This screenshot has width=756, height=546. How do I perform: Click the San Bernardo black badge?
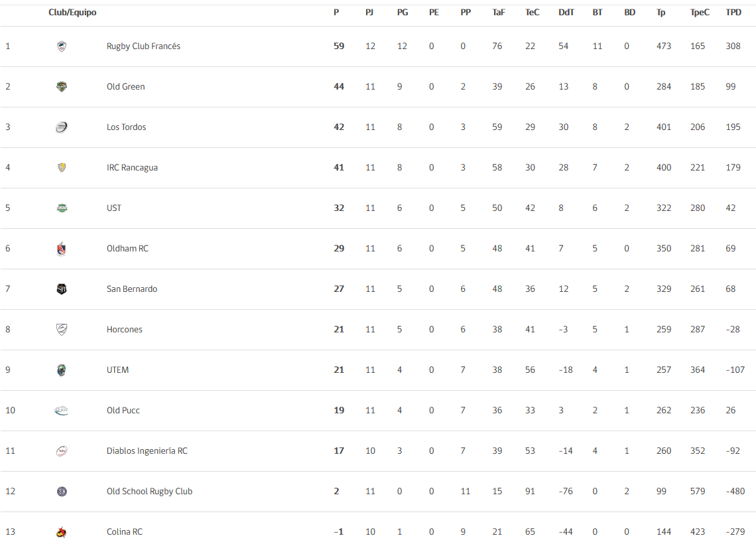62,289
